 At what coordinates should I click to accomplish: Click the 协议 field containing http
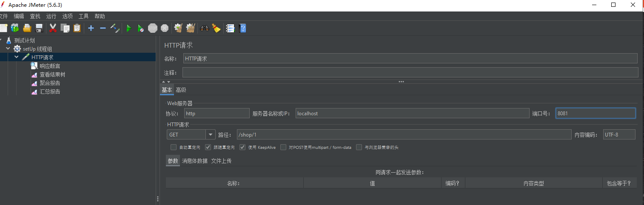(x=217, y=113)
